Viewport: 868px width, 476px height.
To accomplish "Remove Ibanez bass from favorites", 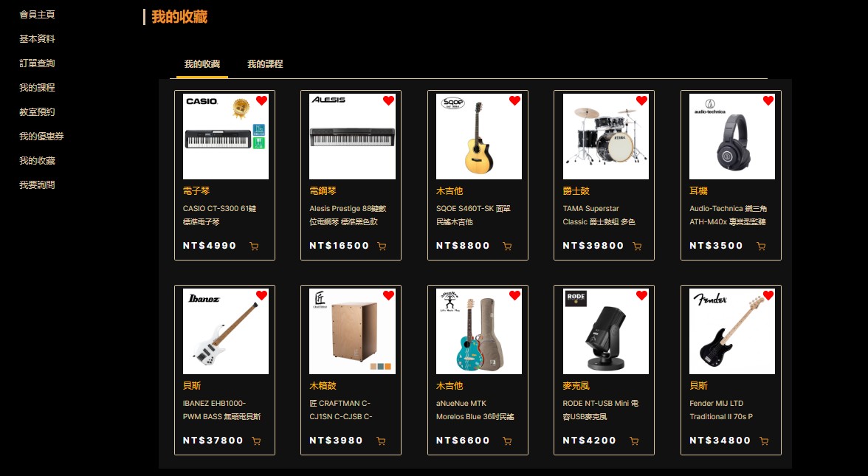I will click(262, 295).
